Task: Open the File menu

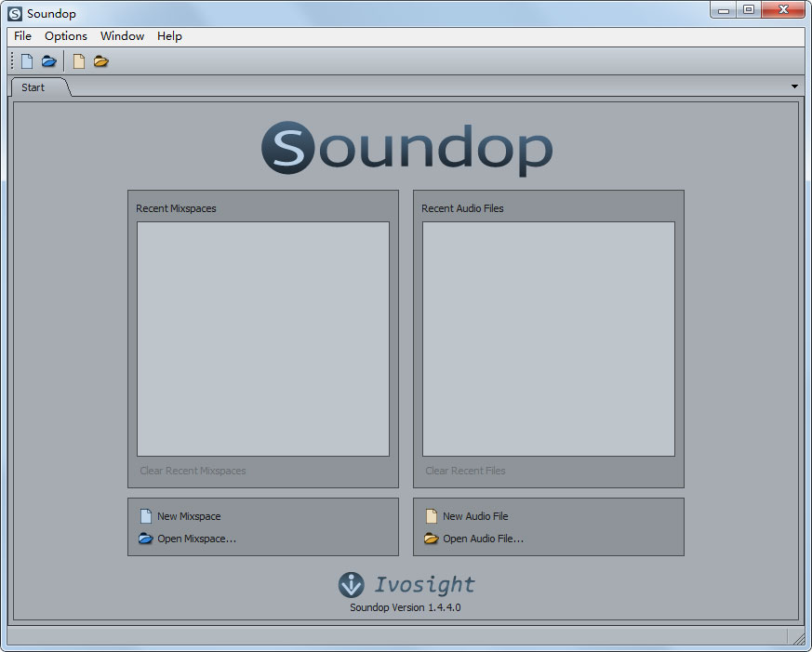Action: coord(22,36)
